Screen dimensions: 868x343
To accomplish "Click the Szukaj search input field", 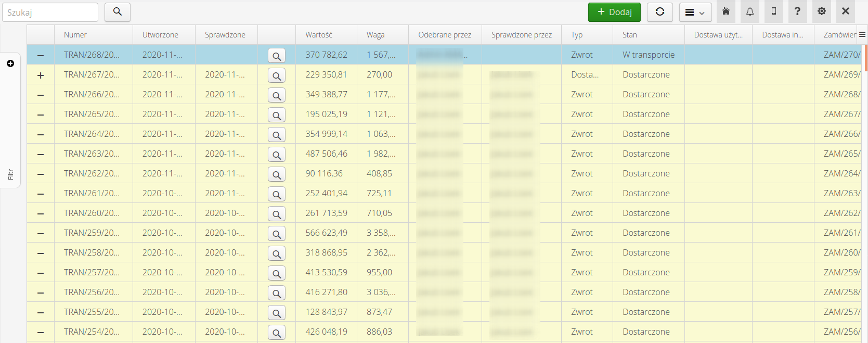I will point(50,12).
